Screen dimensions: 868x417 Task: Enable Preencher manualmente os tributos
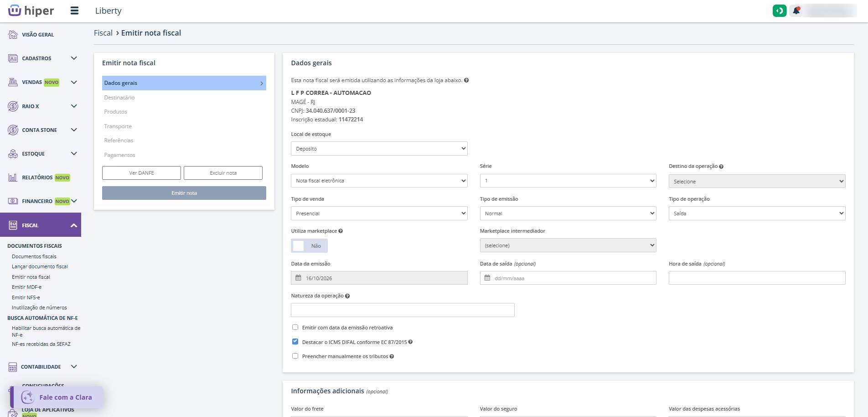pyautogui.click(x=295, y=356)
